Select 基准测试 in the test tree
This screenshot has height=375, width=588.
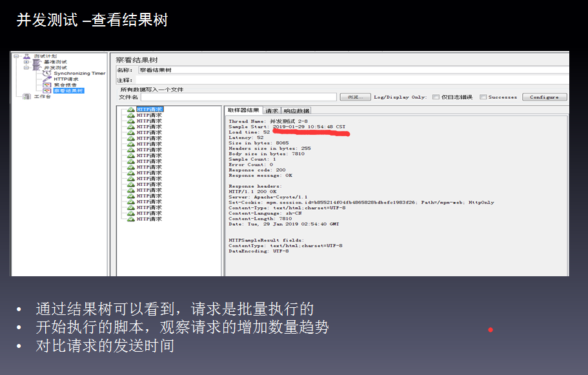tap(55, 62)
